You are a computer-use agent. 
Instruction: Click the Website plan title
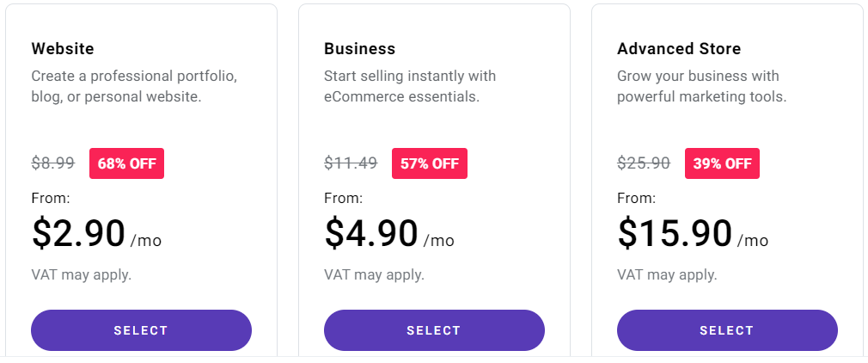pyautogui.click(x=63, y=48)
